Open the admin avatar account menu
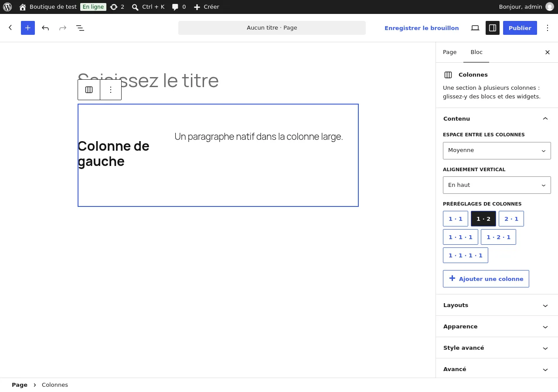 [x=550, y=7]
